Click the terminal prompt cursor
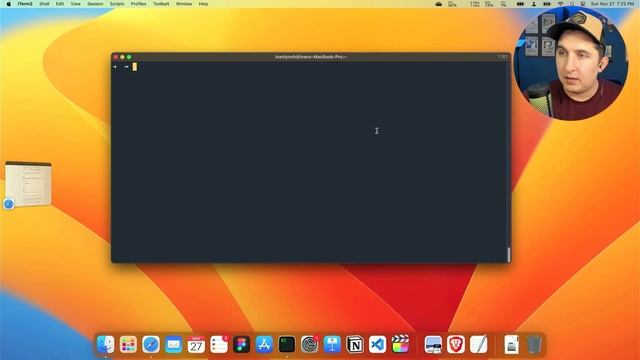The height and width of the screenshot is (360, 640). [x=135, y=67]
